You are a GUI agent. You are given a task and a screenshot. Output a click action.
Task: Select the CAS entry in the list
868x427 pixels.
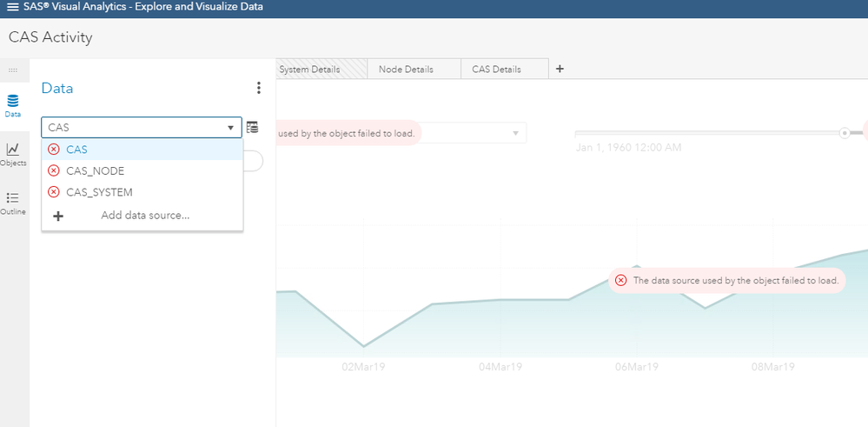pos(76,150)
